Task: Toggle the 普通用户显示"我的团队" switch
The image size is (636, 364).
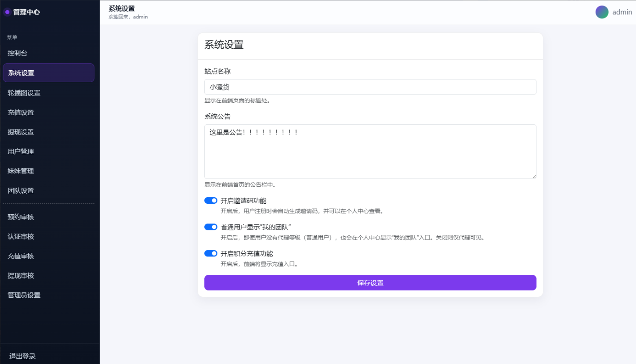Action: click(x=211, y=227)
